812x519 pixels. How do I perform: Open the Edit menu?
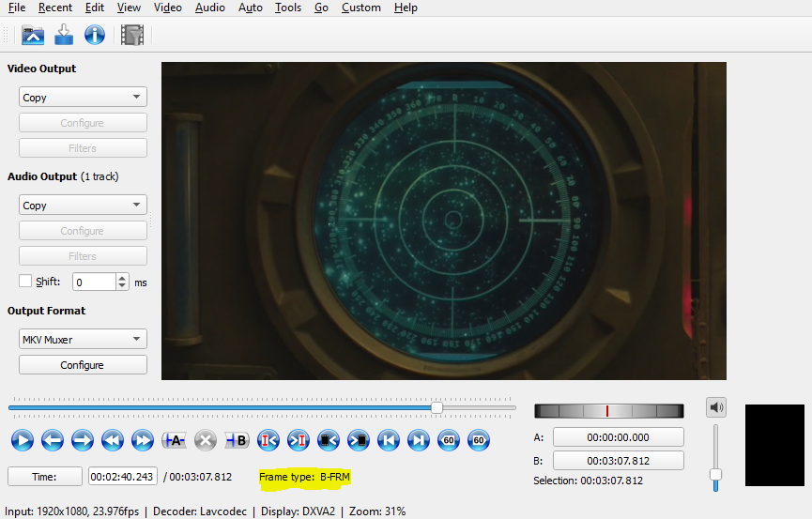point(95,8)
